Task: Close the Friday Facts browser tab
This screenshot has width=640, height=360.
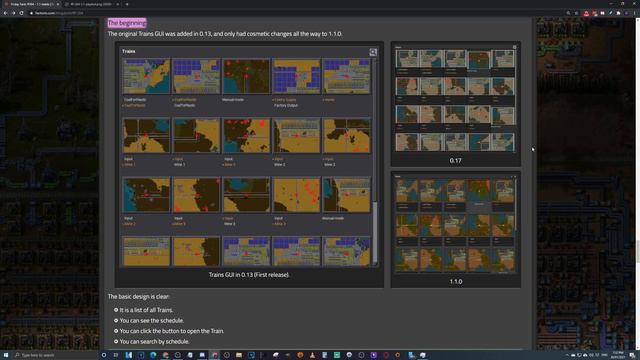Action: pos(58,4)
